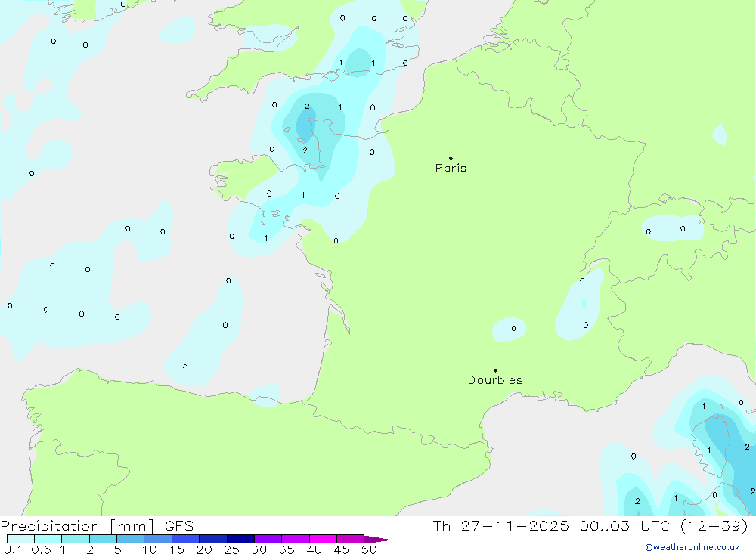The image size is (756, 554).
Task: Pick the 0.5–1 mm light cyan legend swatch
Action: click(48, 539)
